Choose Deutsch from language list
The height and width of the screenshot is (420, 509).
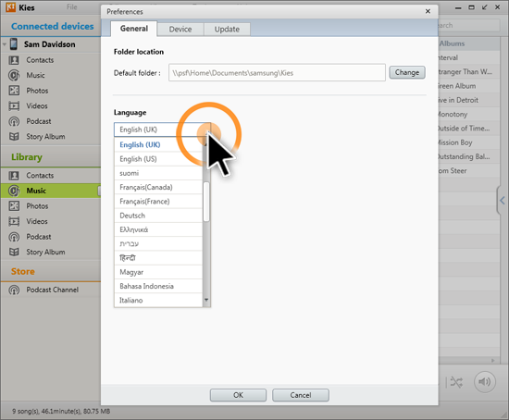pos(158,216)
